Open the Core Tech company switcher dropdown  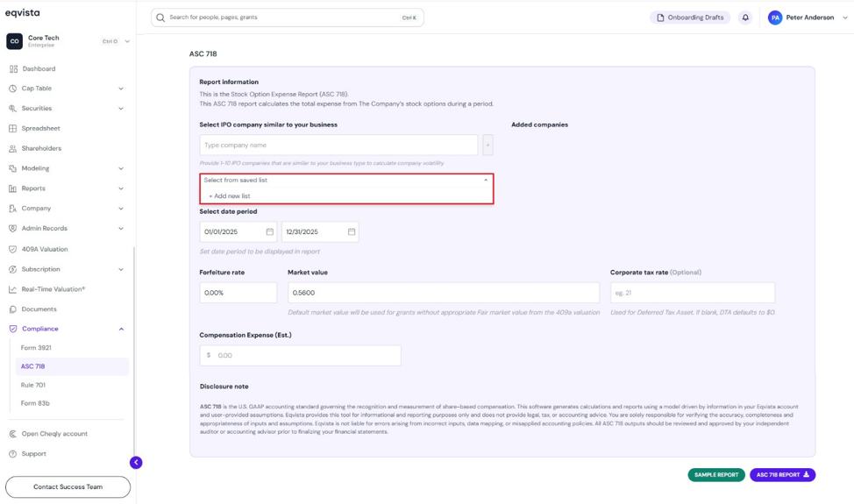(127, 41)
